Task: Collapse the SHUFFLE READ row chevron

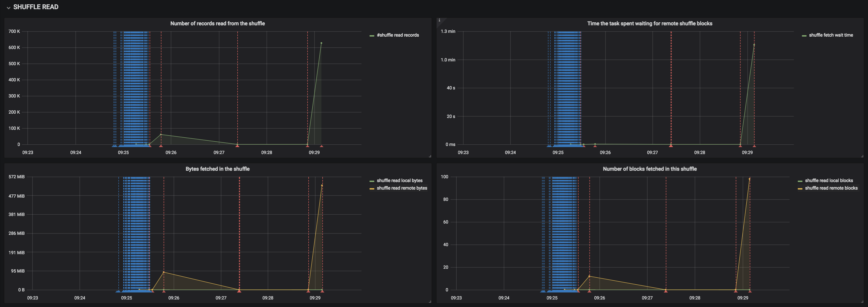Action: [8, 8]
